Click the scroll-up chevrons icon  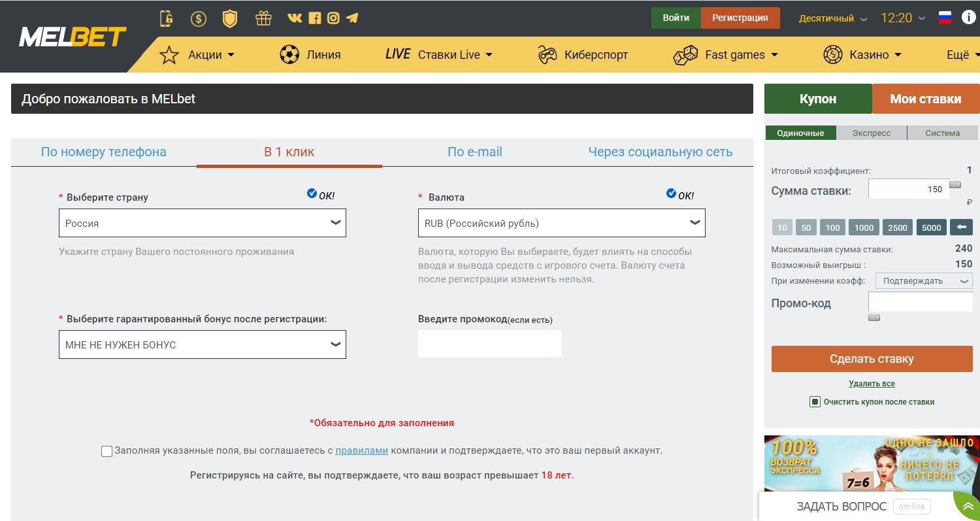[968, 506]
